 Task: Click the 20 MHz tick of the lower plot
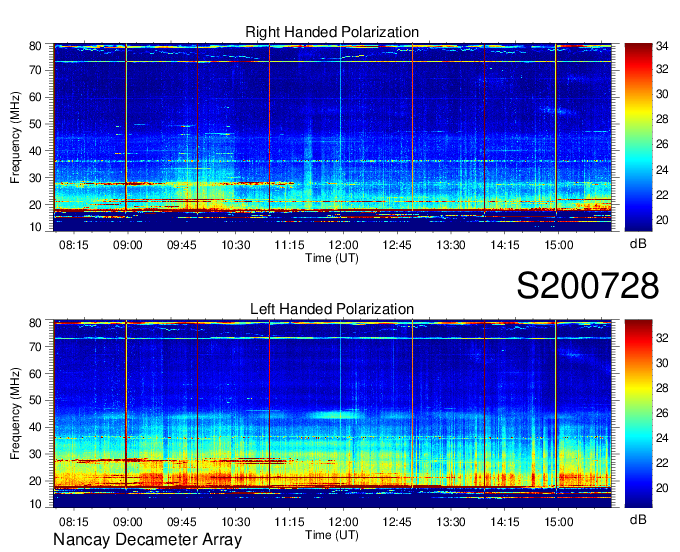35,481
